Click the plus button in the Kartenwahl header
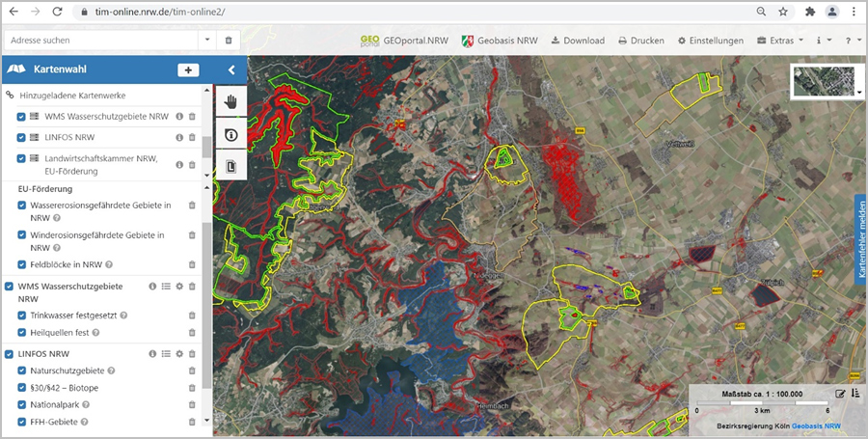The width and height of the screenshot is (868, 439). (188, 70)
